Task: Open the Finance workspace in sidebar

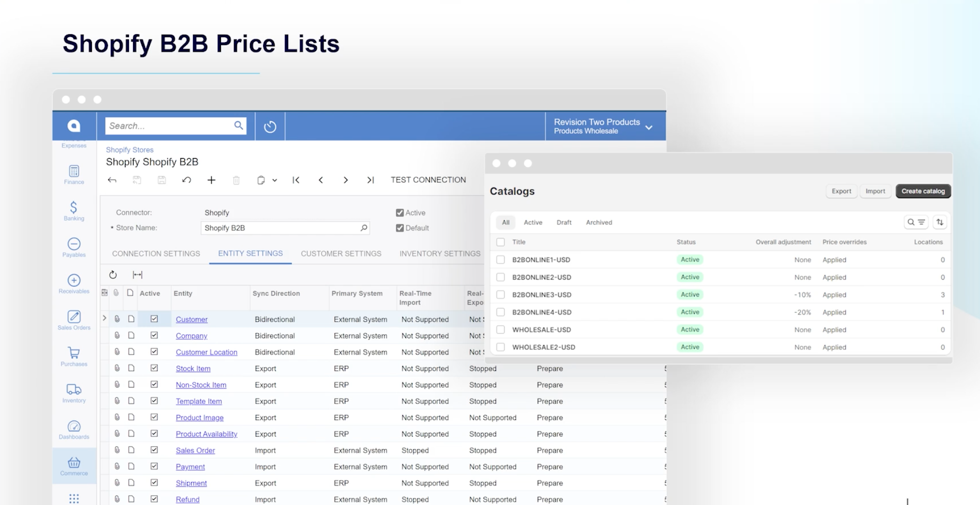Action: (x=74, y=175)
